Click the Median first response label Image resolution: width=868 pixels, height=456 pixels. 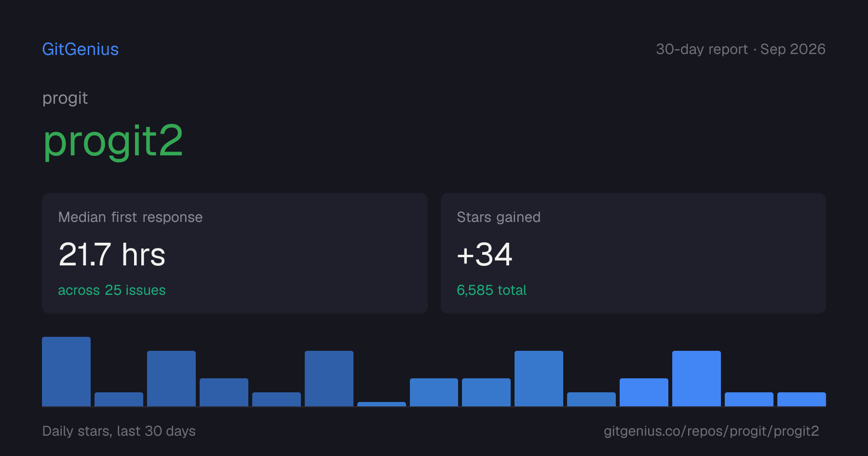[130, 217]
